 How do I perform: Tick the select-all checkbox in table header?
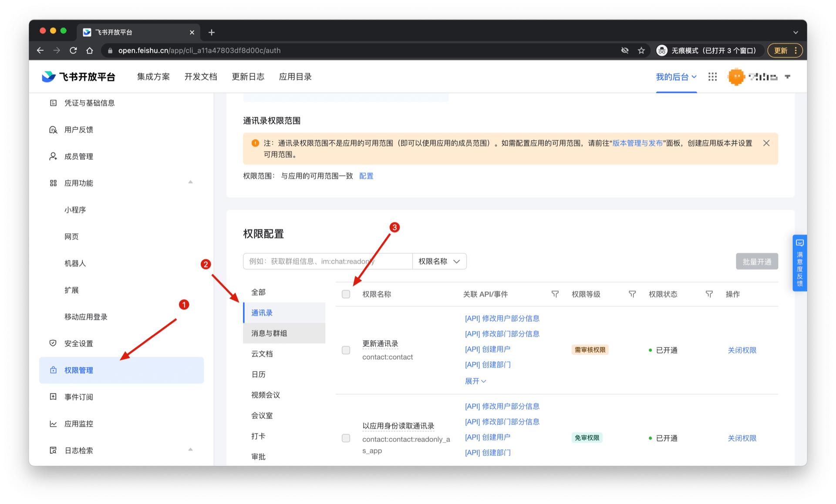tap(346, 294)
